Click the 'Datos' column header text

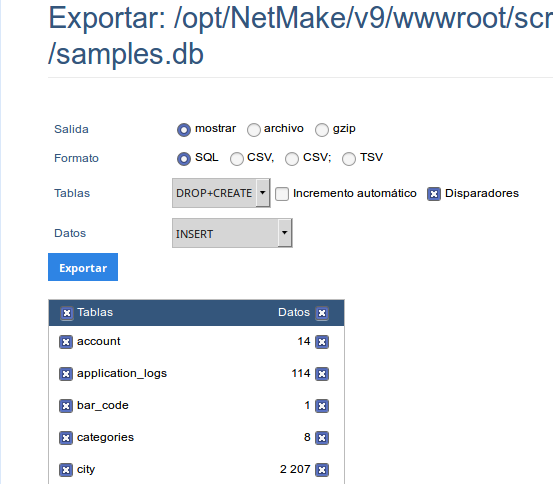(x=294, y=312)
